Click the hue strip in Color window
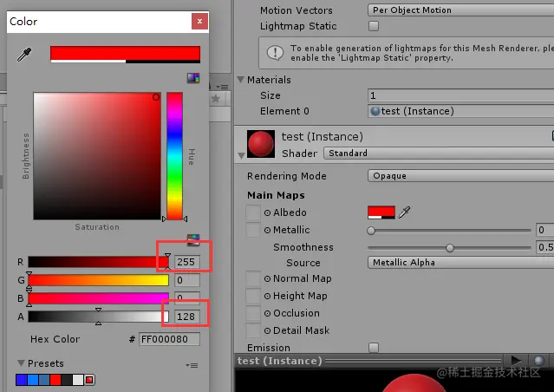 click(174, 156)
